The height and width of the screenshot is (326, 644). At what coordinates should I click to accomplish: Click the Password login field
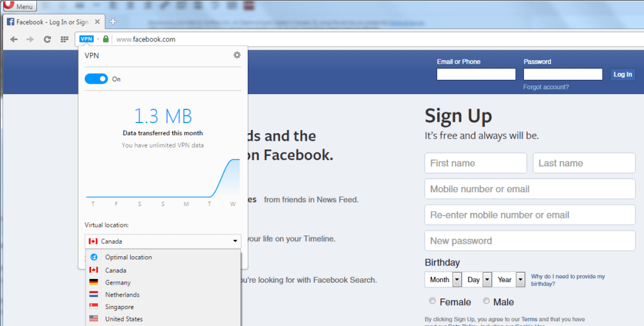pyautogui.click(x=563, y=74)
